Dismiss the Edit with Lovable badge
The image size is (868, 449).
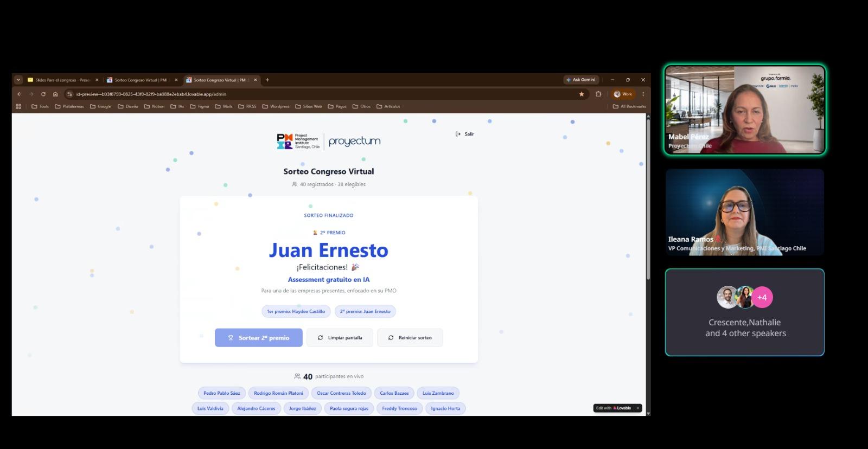click(638, 408)
